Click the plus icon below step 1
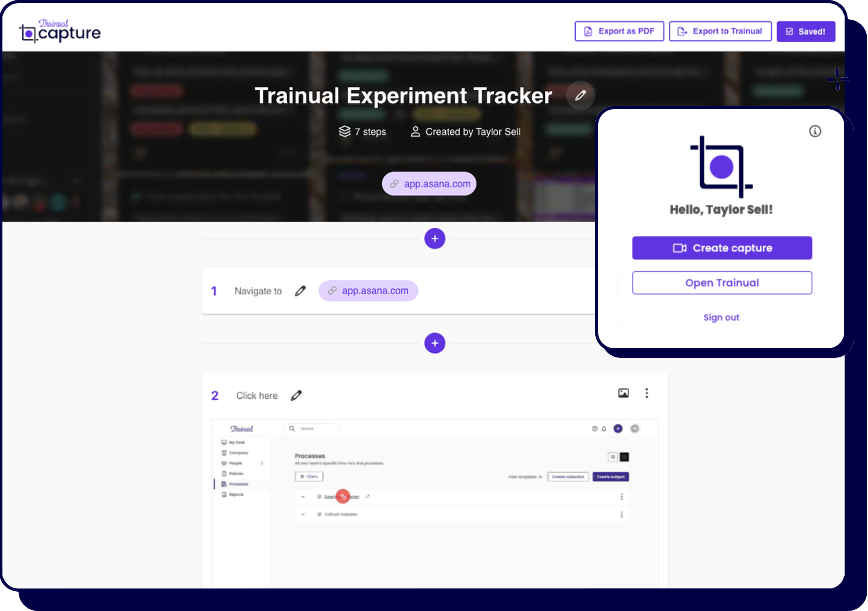Screen dimensions: 868x611 coord(435,343)
